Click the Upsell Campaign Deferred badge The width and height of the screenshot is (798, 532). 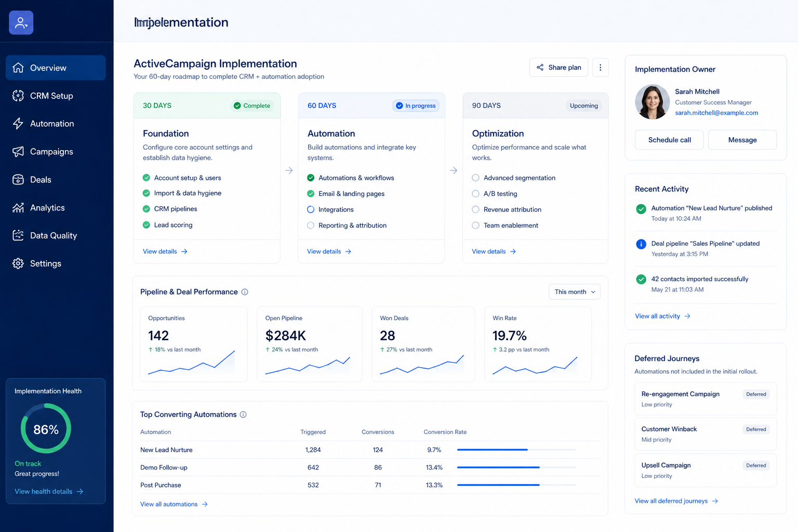click(x=756, y=465)
